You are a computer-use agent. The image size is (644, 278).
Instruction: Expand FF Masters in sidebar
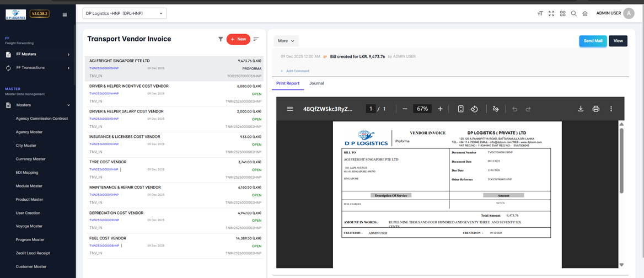(x=38, y=55)
